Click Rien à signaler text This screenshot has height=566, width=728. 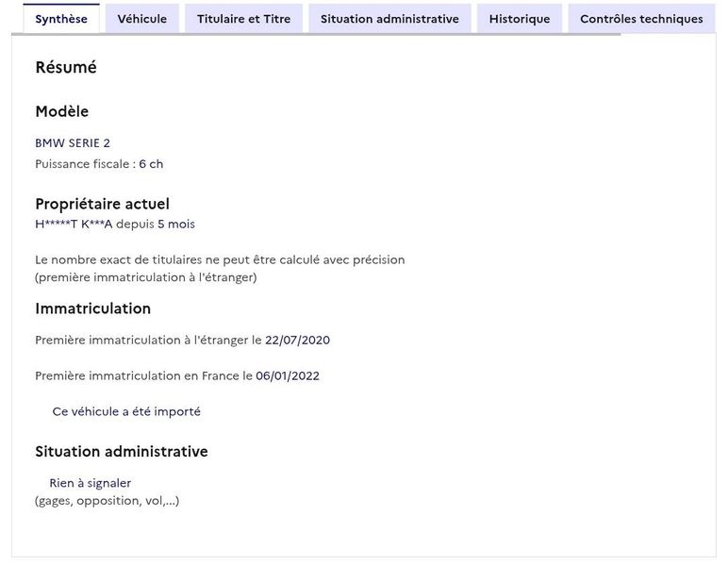pyautogui.click(x=91, y=483)
